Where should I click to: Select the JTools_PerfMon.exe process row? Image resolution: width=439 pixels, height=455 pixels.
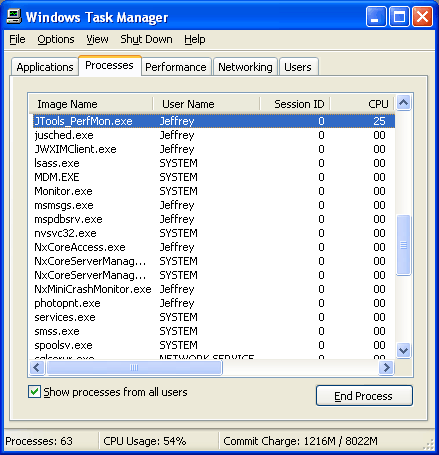[214, 121]
